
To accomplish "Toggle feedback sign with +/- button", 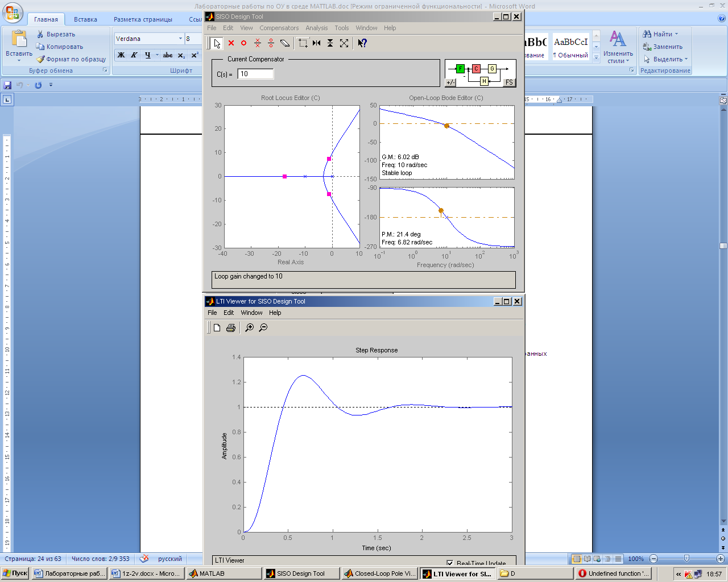I will [x=450, y=82].
